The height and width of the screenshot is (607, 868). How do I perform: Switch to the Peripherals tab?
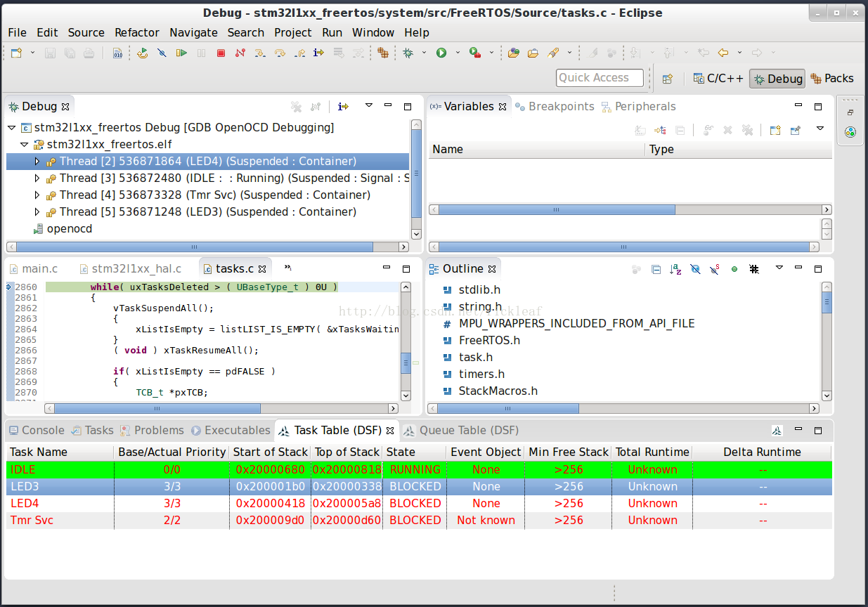638,106
